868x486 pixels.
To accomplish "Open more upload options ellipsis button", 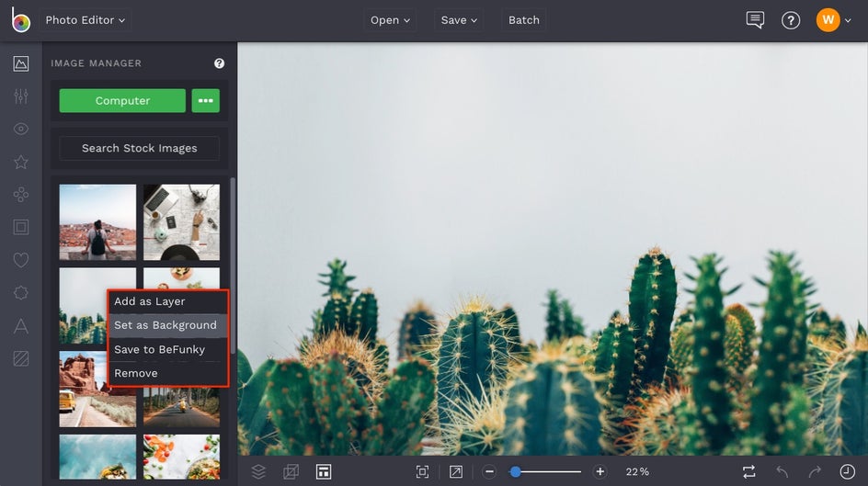I will pos(205,101).
